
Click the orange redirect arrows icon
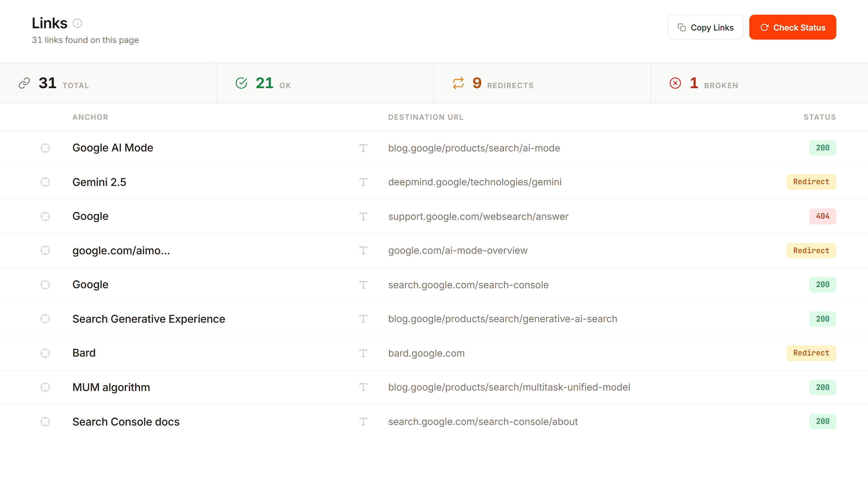tap(458, 83)
